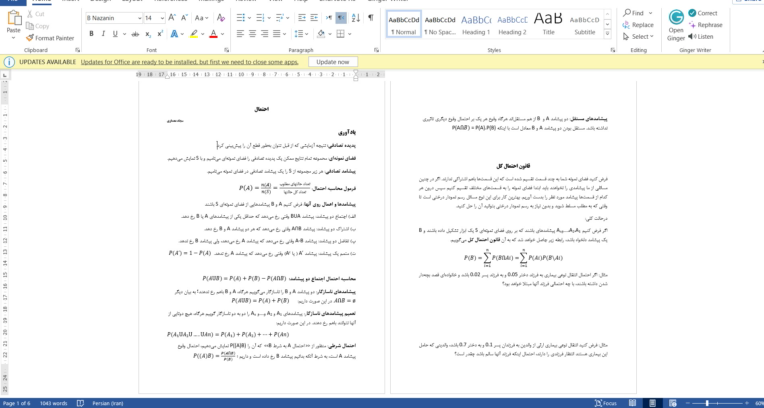Open Font dialog launcher

tap(227, 50)
